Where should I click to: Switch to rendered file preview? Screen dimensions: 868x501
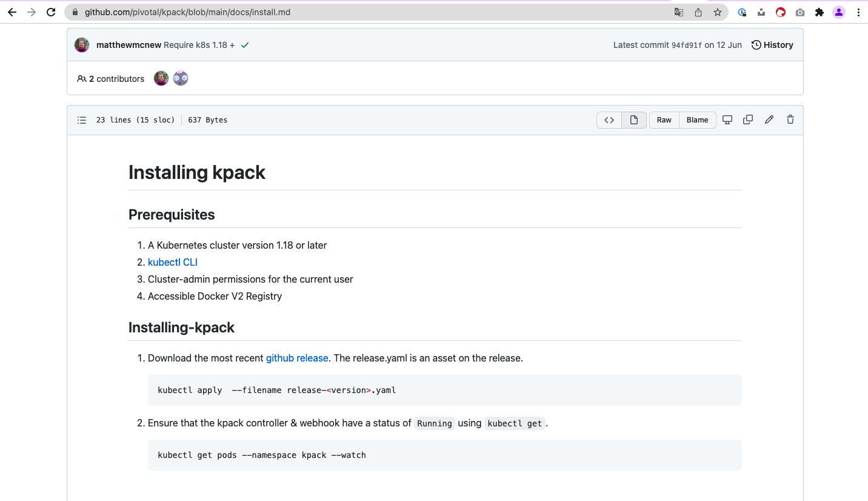point(634,120)
